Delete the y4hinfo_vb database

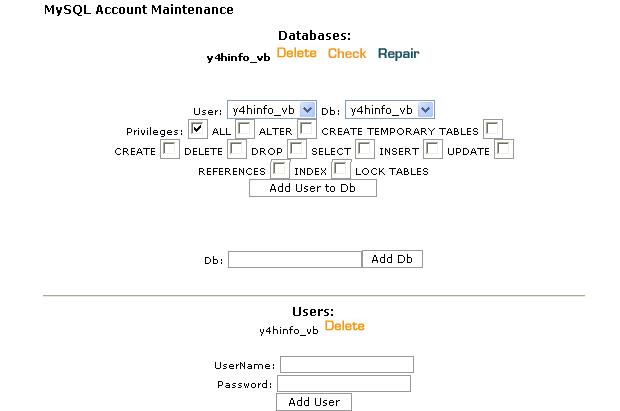297,53
